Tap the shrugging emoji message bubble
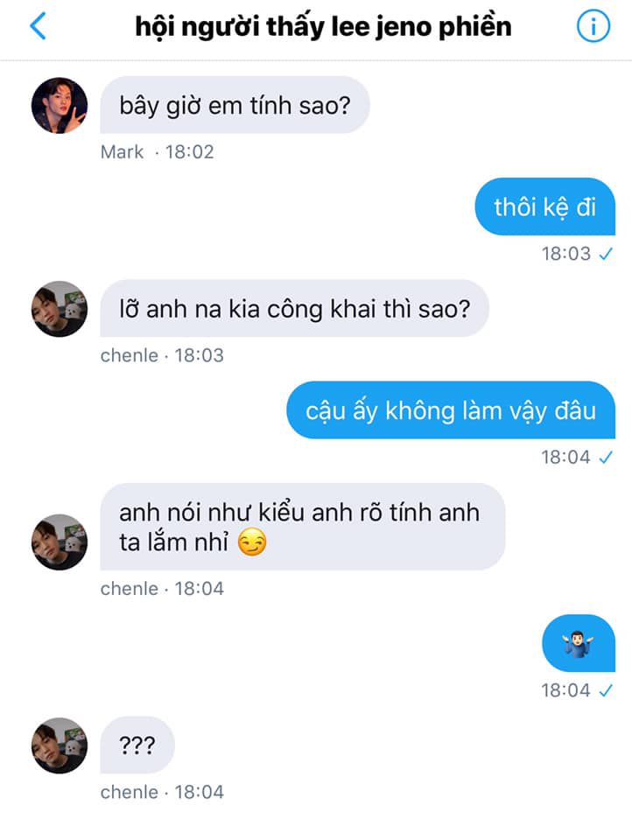Viewport: 632px width, 840px height. click(579, 643)
